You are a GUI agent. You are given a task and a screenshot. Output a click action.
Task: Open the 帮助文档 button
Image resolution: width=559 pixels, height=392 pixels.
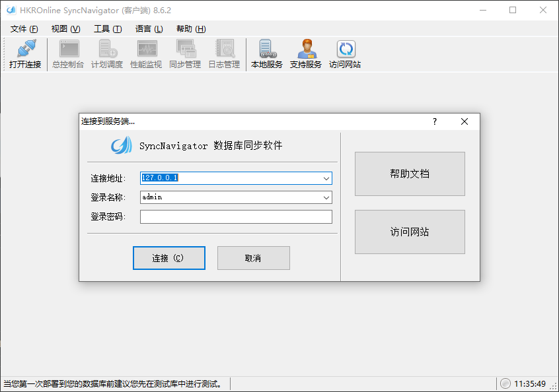pyautogui.click(x=410, y=174)
